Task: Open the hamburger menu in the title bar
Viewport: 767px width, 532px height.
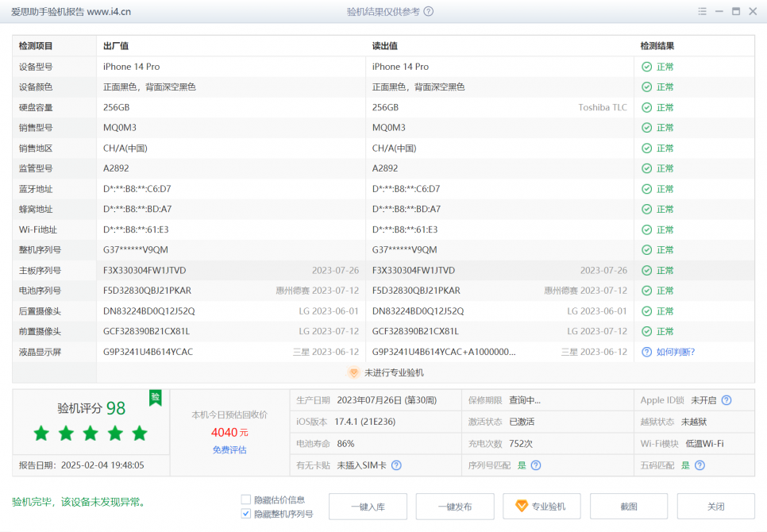Action: (702, 11)
